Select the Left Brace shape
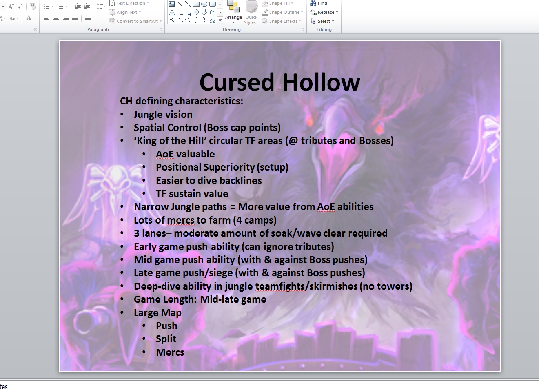This screenshot has height=392, width=539. click(x=196, y=20)
